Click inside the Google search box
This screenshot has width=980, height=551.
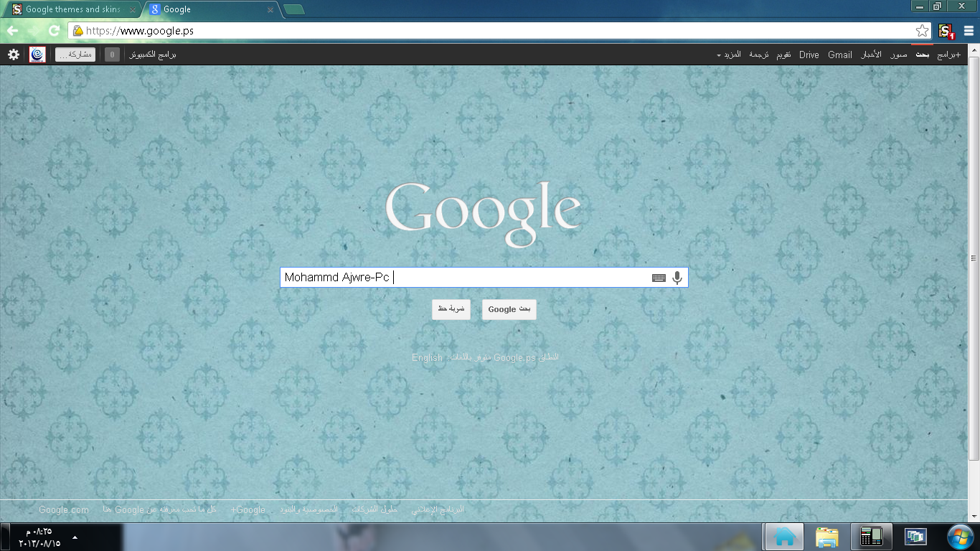click(x=484, y=278)
